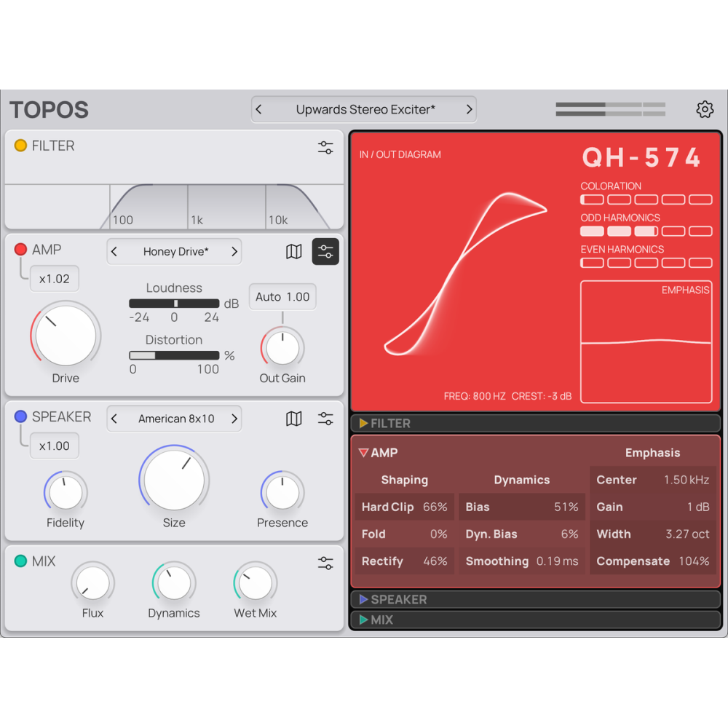This screenshot has width=728, height=728.
Task: Click the AMP section advanced sliders icon
Action: point(325,252)
